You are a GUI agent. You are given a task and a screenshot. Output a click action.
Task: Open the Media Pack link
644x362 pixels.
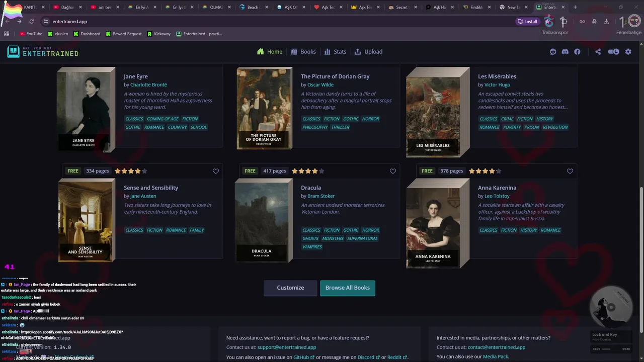pos(496,356)
